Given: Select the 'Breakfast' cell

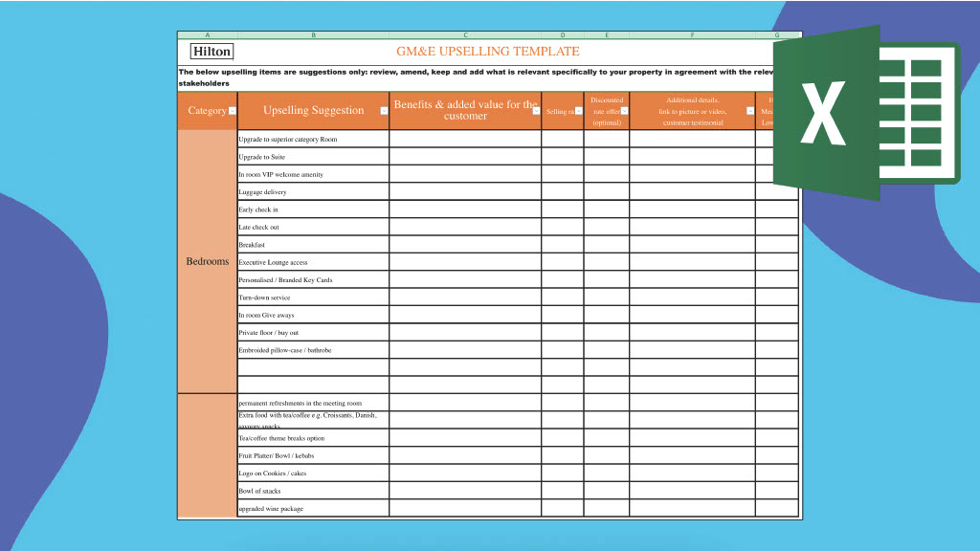Looking at the screenshot, I should coord(313,244).
